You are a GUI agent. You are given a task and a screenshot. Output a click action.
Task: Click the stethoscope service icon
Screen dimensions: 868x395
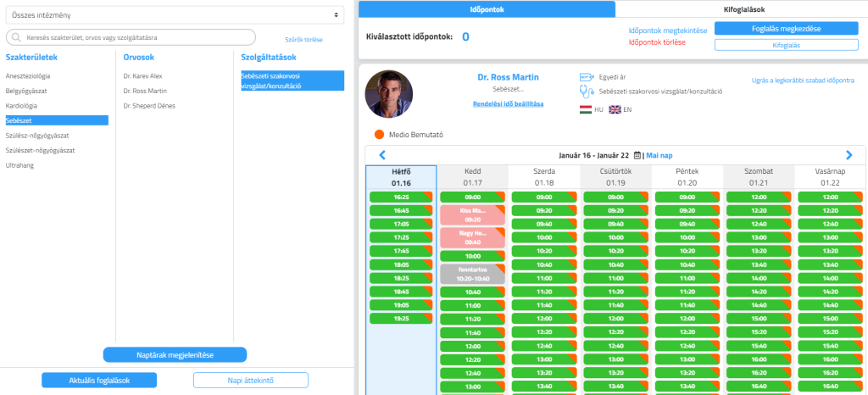coord(586,92)
